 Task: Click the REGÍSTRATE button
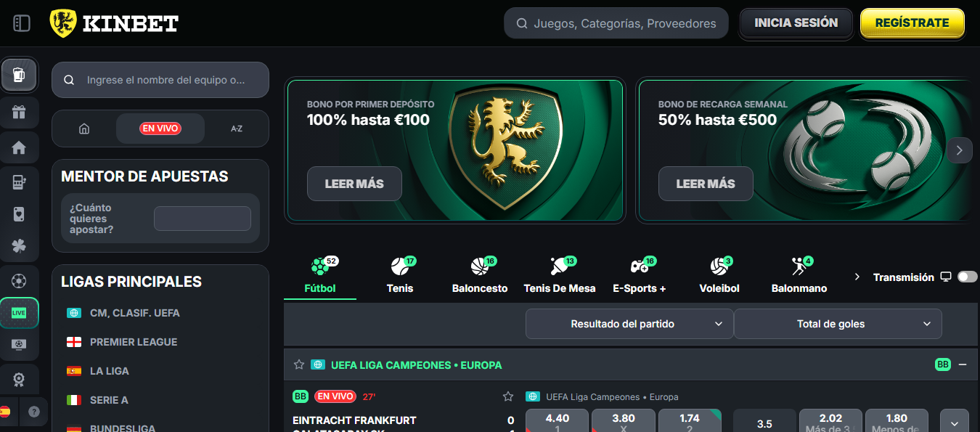click(912, 23)
